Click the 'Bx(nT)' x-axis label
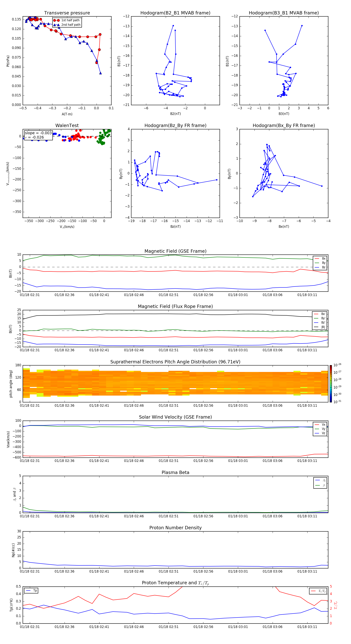Image resolution: width=351 pixels, height=644 pixels. click(284, 227)
